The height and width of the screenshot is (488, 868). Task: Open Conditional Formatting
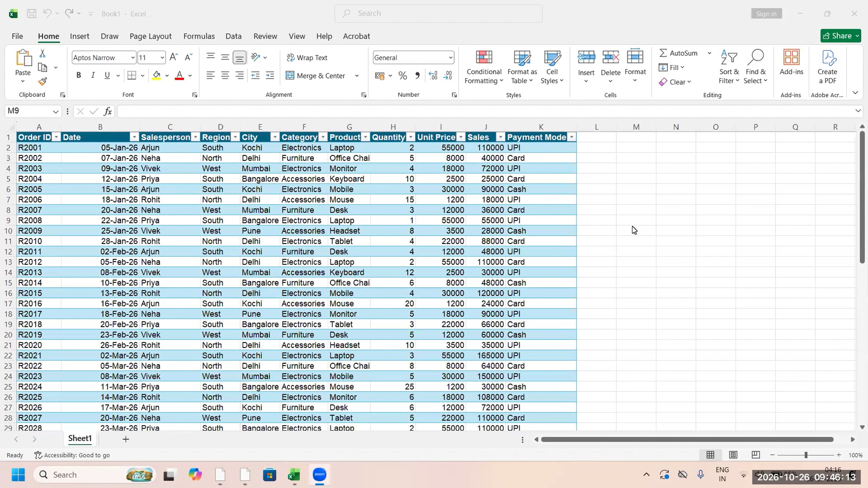(x=484, y=67)
